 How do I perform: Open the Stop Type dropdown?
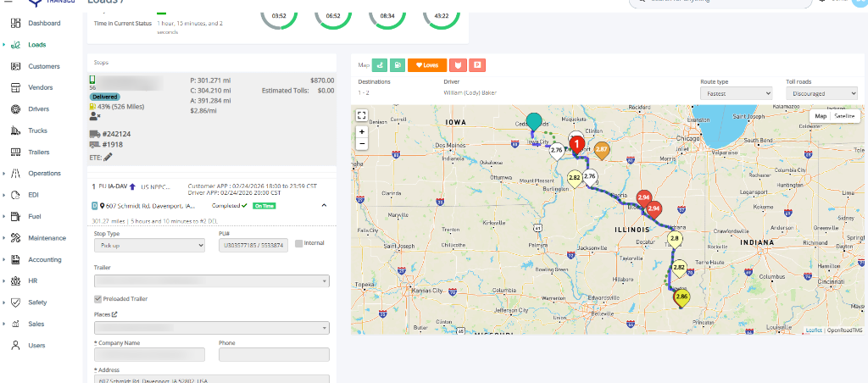[149, 245]
